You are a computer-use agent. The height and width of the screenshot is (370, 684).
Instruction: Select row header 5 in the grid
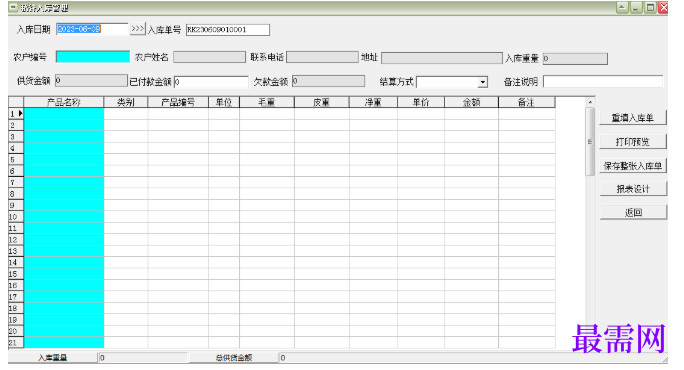click(16, 159)
